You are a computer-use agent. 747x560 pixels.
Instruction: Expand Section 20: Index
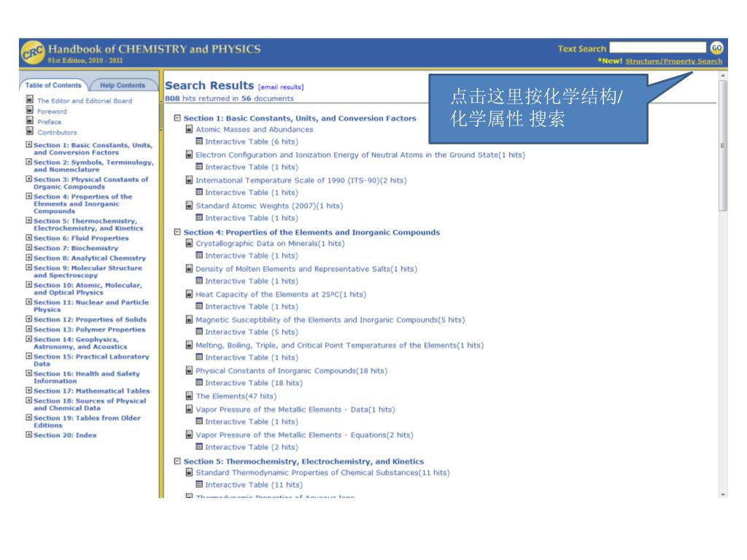29,435
